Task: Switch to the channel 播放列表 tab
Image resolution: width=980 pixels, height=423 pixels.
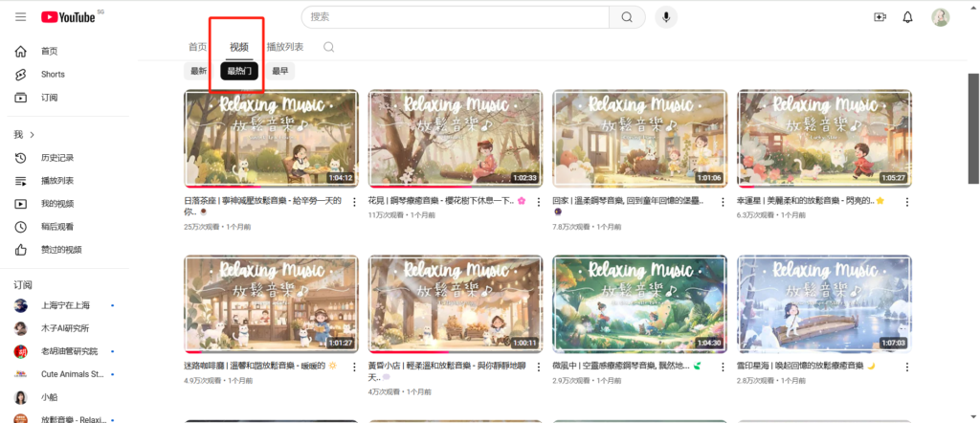Action: (285, 47)
